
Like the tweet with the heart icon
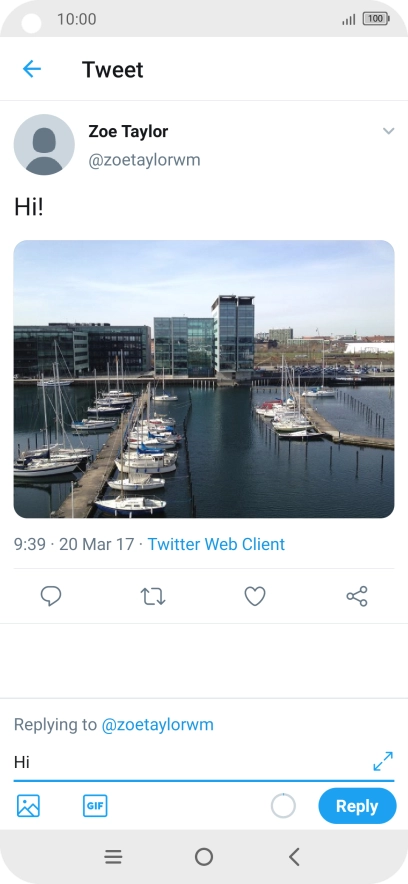pos(255,596)
